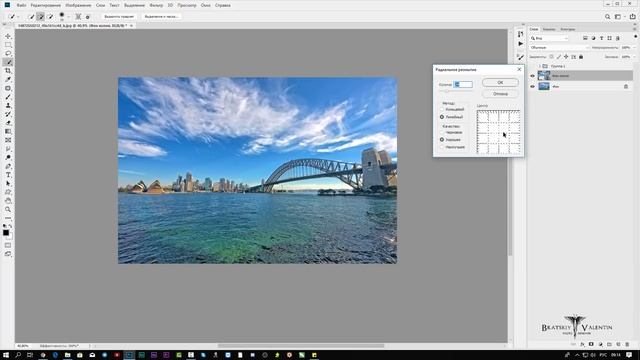
Task: Open the Фильтр menu
Action: [x=156, y=5]
